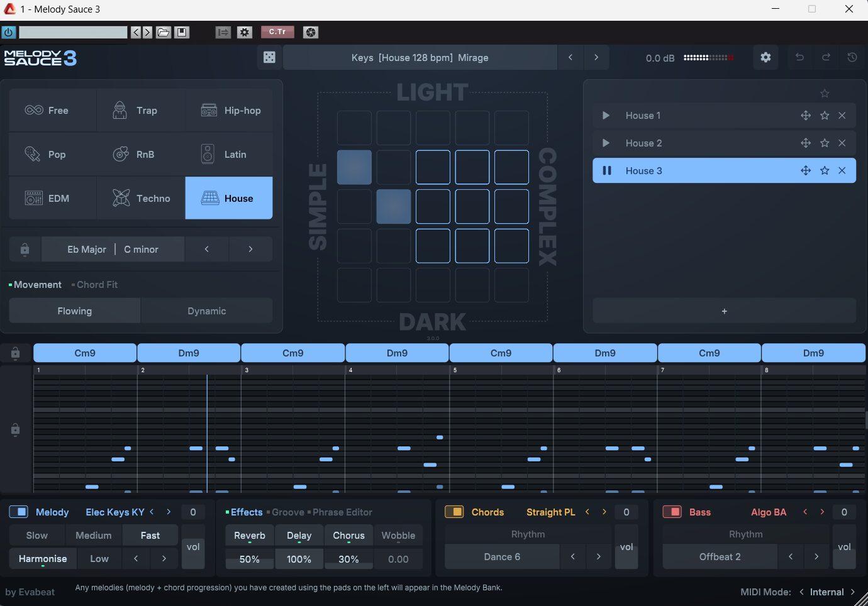Favorite House 2 with star icon
This screenshot has height=606, width=868.
pos(824,143)
